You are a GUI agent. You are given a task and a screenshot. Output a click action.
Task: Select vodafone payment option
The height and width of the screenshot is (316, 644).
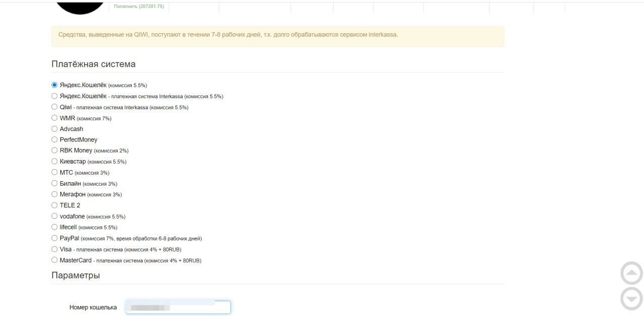click(54, 216)
